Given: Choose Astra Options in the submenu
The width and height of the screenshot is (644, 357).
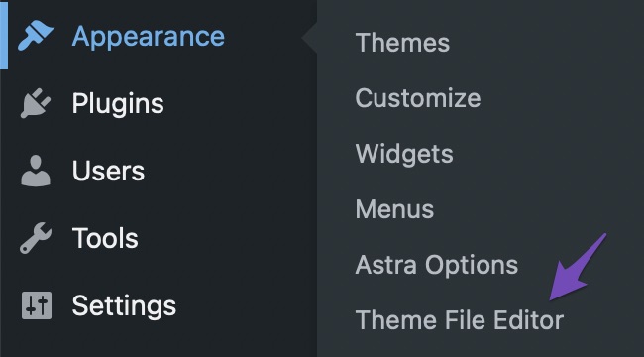Looking at the screenshot, I should click(437, 266).
